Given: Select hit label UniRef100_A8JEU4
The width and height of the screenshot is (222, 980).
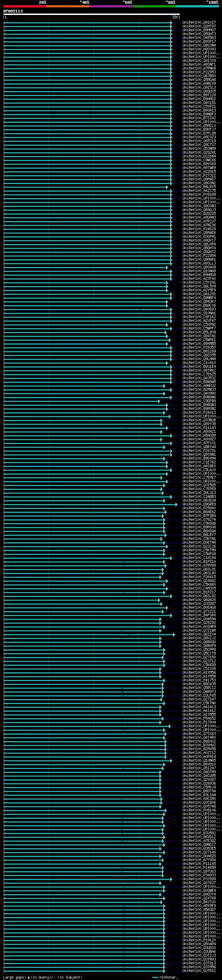Looking at the screenshot, I should point(199,500).
